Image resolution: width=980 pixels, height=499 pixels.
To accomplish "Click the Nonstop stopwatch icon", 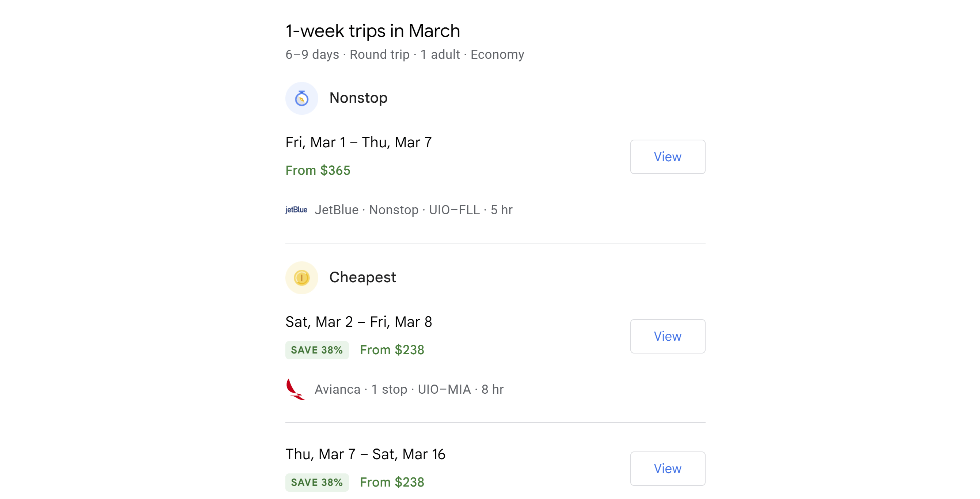I will [302, 98].
